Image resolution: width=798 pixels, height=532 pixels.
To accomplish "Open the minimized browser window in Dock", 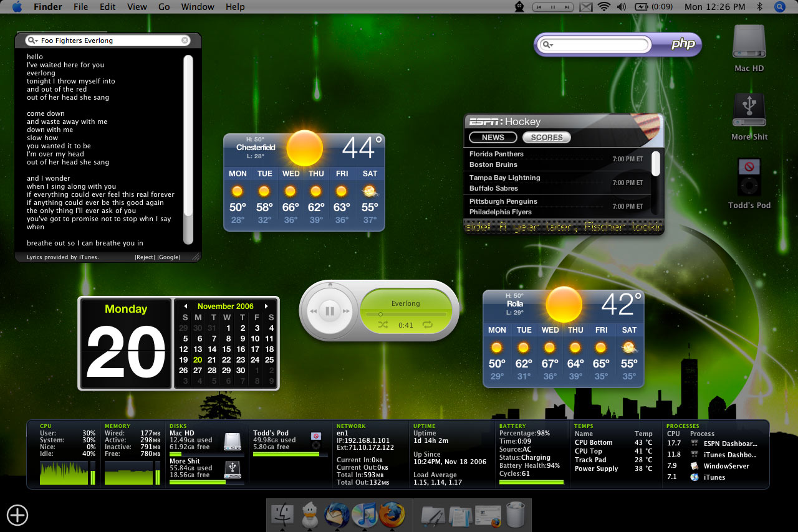I will (x=488, y=516).
